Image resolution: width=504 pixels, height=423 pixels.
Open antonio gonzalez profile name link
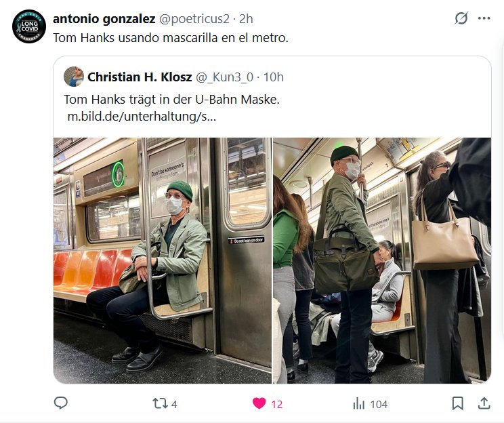pos(104,19)
